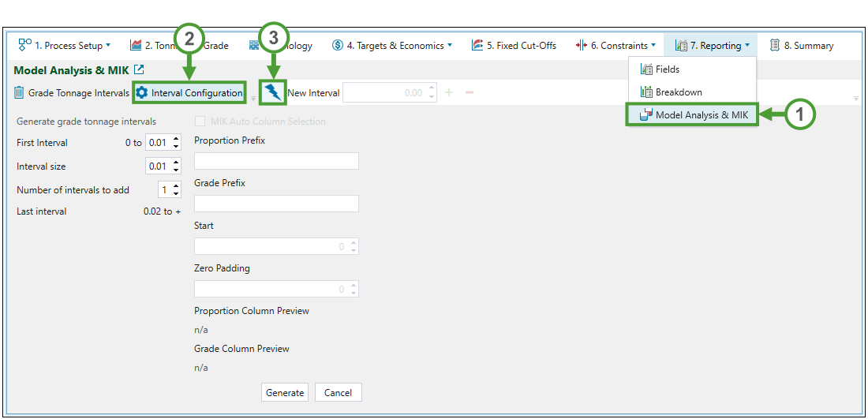Open the external link icon beside Model Analysis & MIK

[x=139, y=70]
